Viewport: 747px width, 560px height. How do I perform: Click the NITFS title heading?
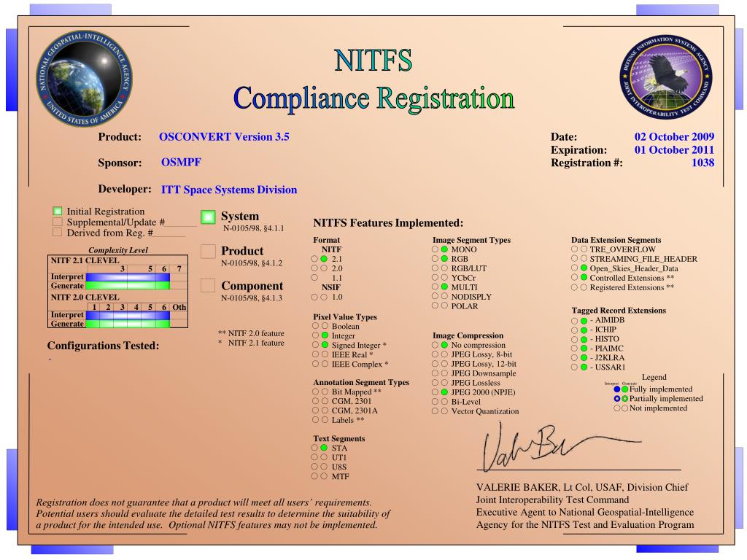click(373, 60)
